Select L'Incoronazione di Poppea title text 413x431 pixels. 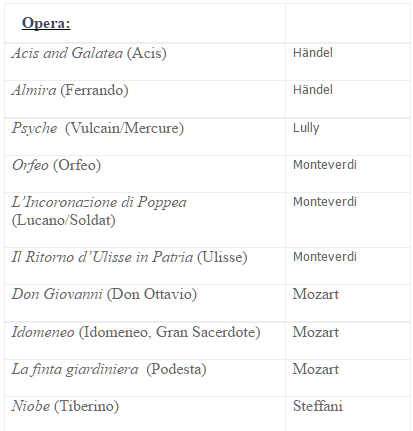(x=99, y=202)
